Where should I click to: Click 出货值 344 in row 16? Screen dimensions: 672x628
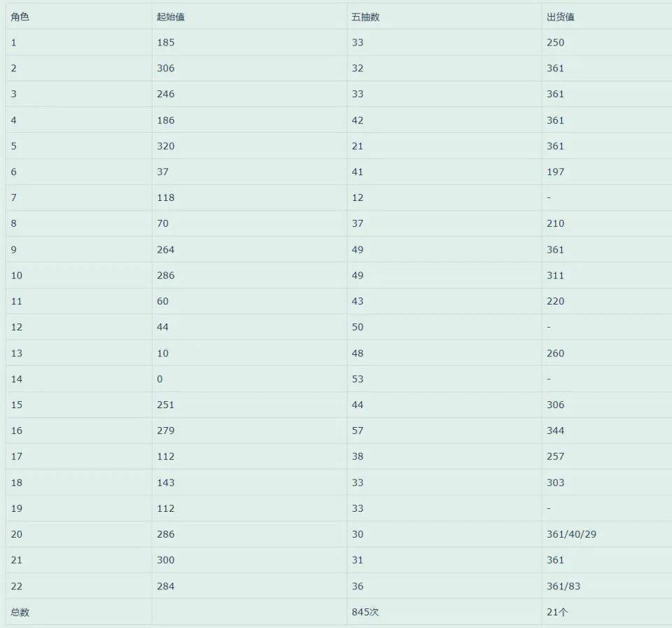coord(555,431)
